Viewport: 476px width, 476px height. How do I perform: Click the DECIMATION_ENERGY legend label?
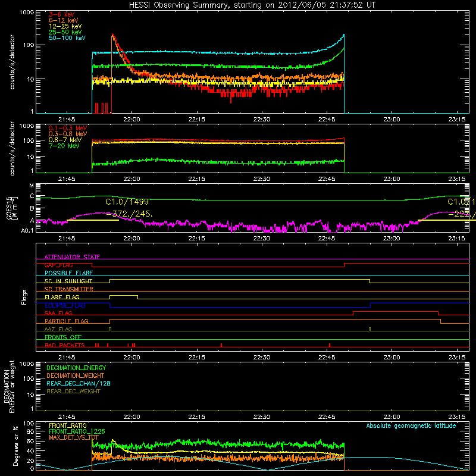pyautogui.click(x=76, y=368)
